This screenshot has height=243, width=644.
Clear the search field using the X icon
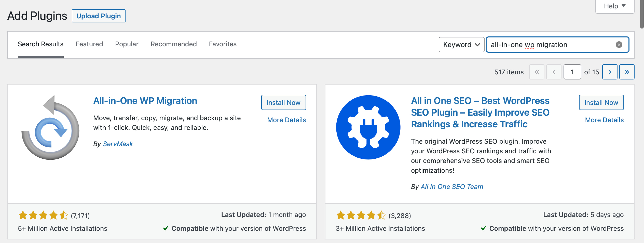[x=619, y=45]
